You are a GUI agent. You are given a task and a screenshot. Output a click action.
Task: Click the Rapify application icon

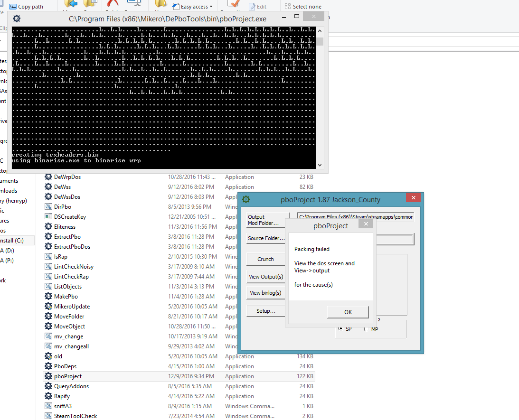click(48, 396)
